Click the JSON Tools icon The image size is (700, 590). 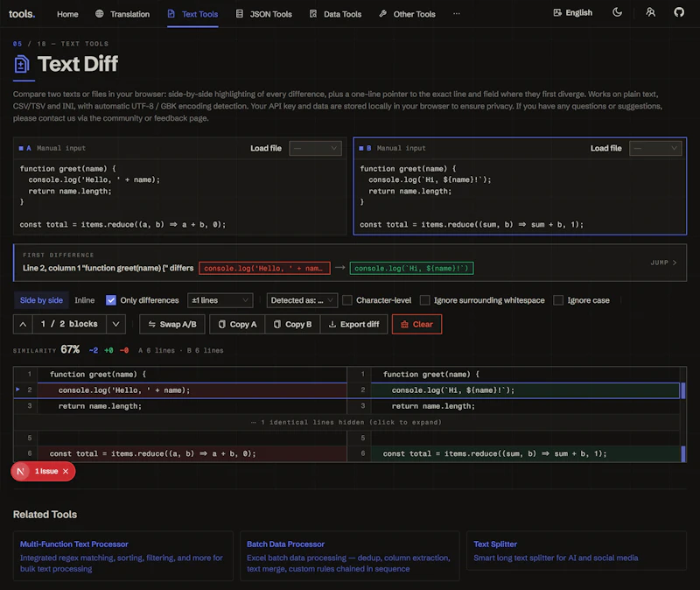click(240, 14)
